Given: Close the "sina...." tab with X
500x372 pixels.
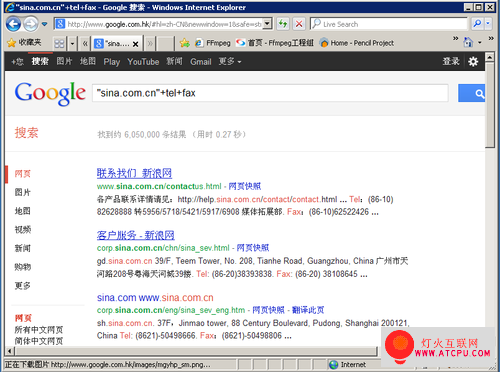Looking at the screenshot, I should 135,44.
